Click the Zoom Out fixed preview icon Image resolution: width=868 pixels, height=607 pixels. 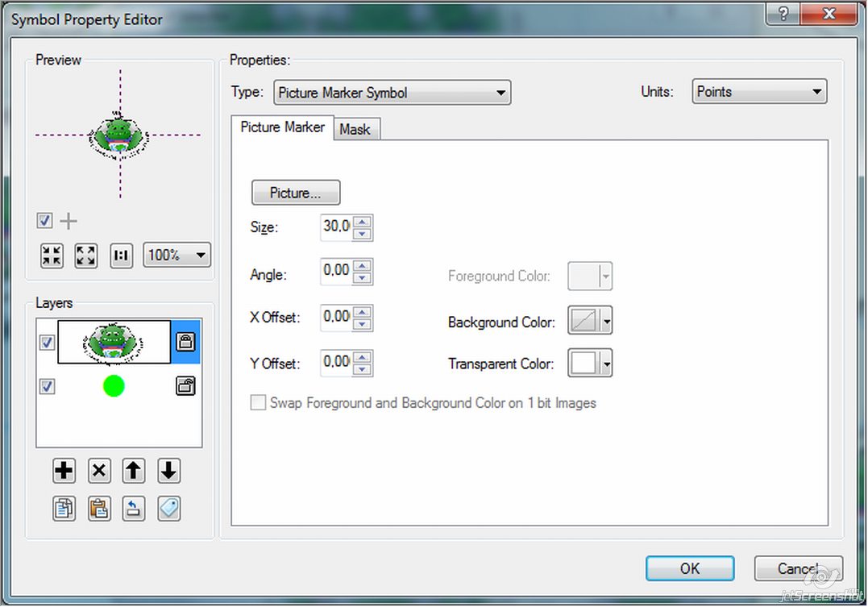(85, 256)
